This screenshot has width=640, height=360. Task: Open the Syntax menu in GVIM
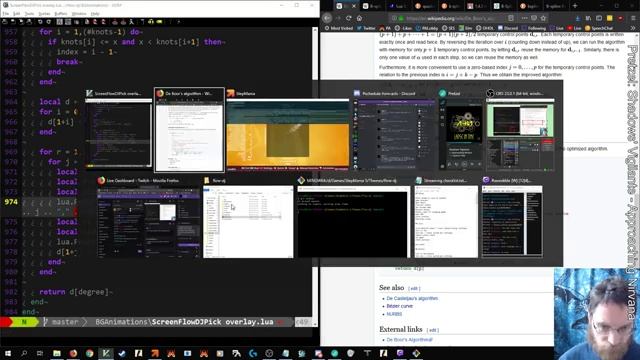[44, 13]
